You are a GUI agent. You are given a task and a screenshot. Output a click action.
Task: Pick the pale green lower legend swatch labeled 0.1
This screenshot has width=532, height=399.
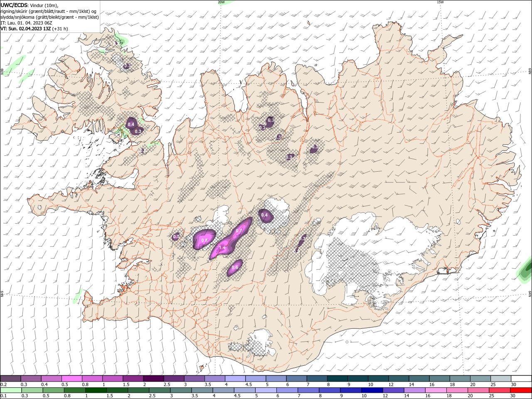pos(11,390)
